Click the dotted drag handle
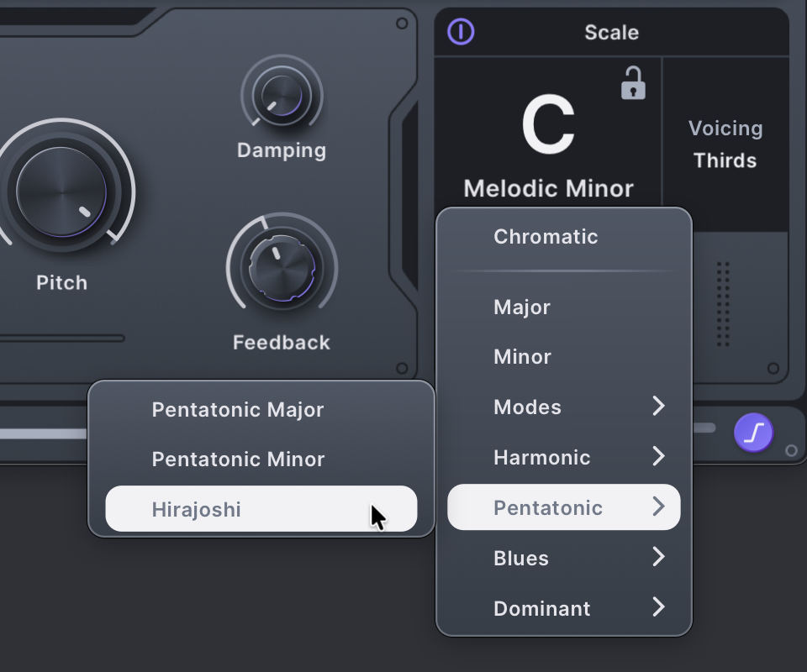The height and width of the screenshot is (672, 807). tap(722, 304)
